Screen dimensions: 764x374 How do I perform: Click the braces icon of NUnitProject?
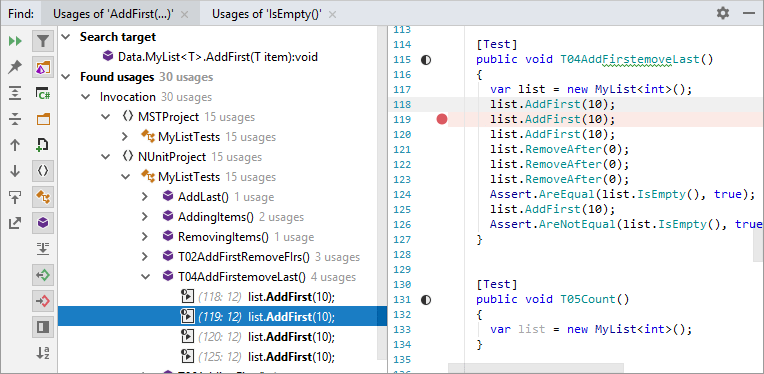[128, 157]
